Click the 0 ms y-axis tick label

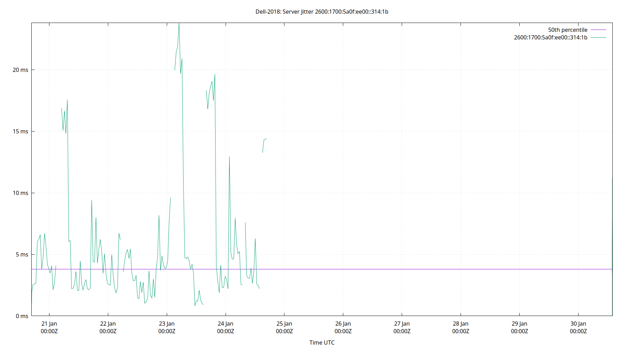[22, 316]
